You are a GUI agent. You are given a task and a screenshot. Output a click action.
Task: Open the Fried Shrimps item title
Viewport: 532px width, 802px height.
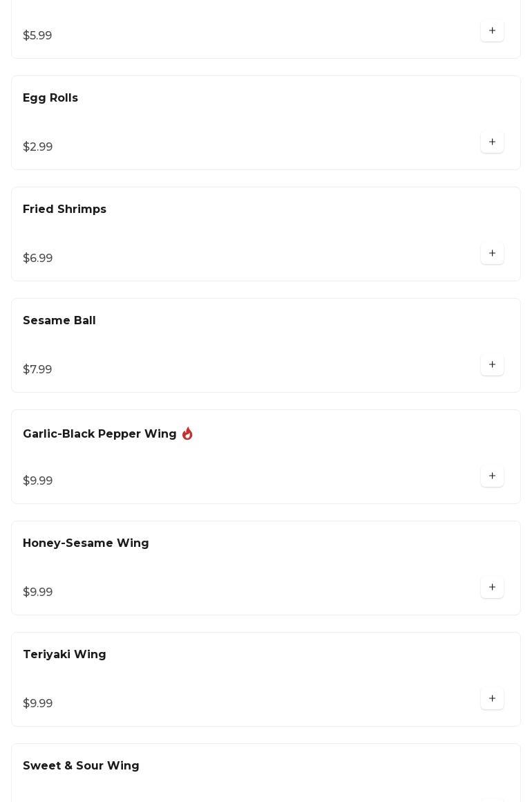pyautogui.click(x=64, y=209)
